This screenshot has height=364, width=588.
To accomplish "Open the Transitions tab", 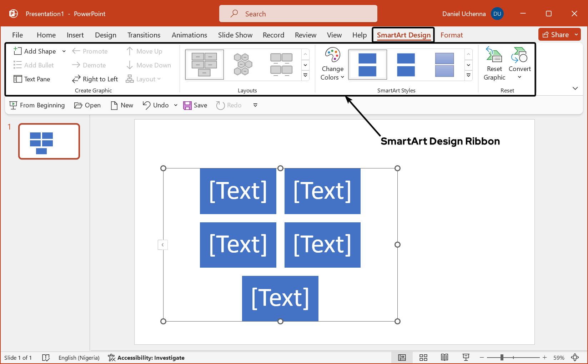I will click(x=144, y=35).
